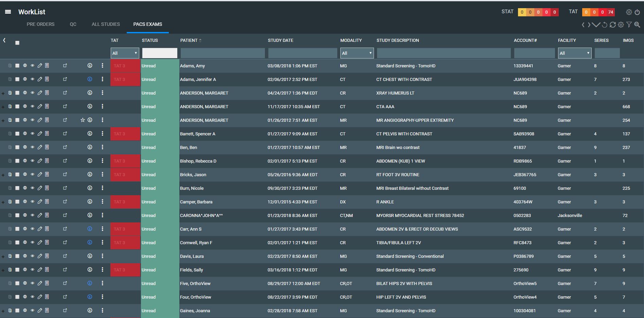Click the zoom out magnifier icon
The image size is (644, 318).
click(x=637, y=25)
